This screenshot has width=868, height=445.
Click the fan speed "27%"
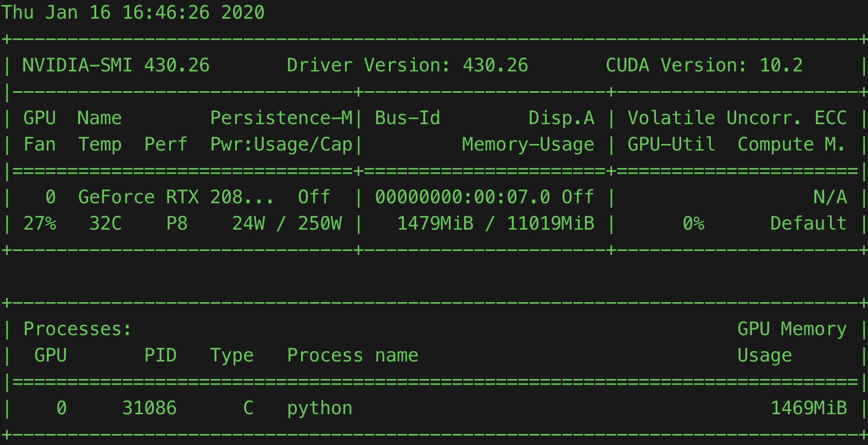(40, 223)
